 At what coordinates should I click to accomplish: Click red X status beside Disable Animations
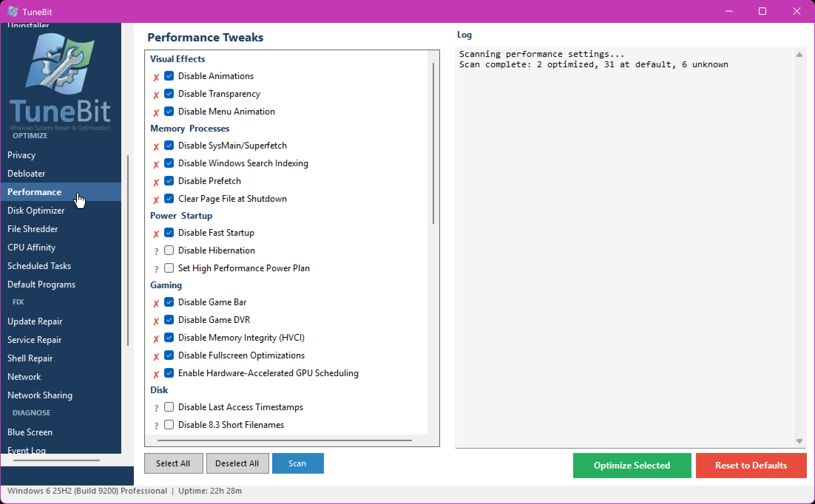coord(156,77)
